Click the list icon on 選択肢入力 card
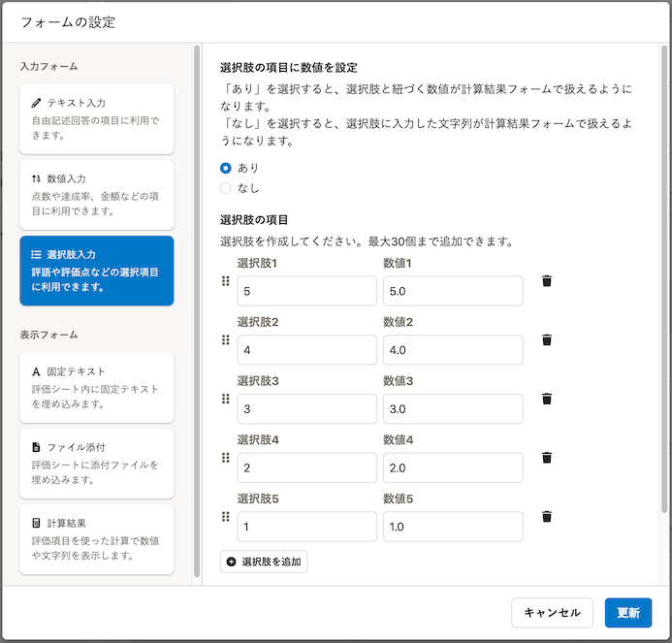Image resolution: width=672 pixels, height=643 pixels. pyautogui.click(x=36, y=255)
